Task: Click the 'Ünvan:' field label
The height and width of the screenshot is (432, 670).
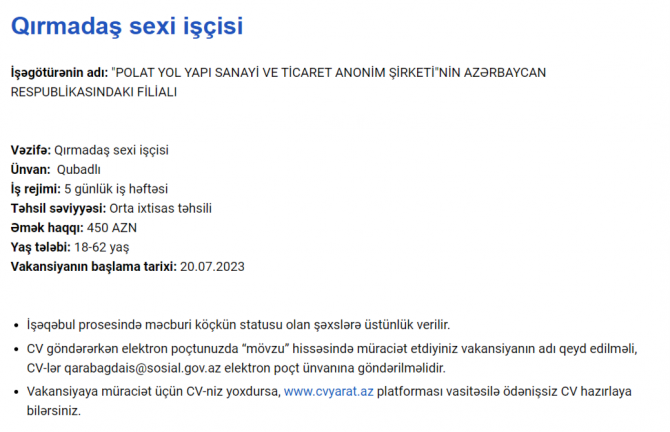Action: 30,169
